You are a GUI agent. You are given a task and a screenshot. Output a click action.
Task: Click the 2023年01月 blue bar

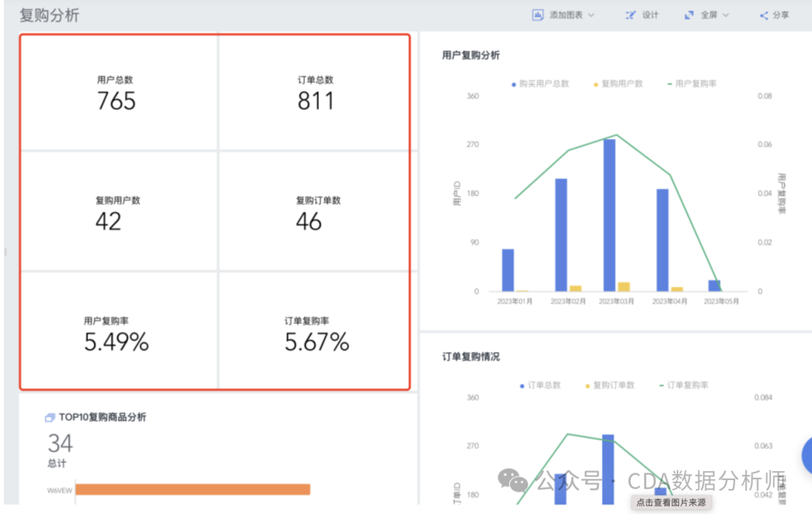click(x=508, y=270)
